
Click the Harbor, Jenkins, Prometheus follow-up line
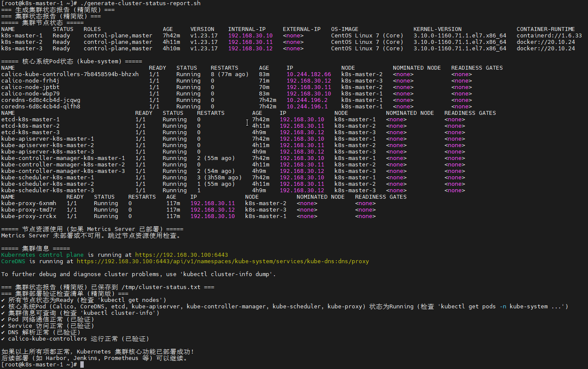tap(94, 358)
